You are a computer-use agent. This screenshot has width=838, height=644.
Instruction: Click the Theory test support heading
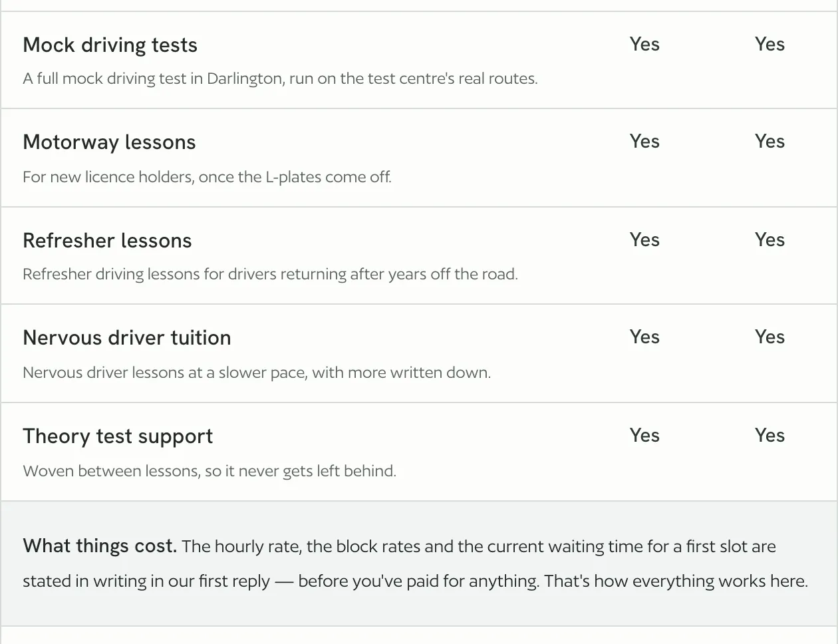point(118,436)
